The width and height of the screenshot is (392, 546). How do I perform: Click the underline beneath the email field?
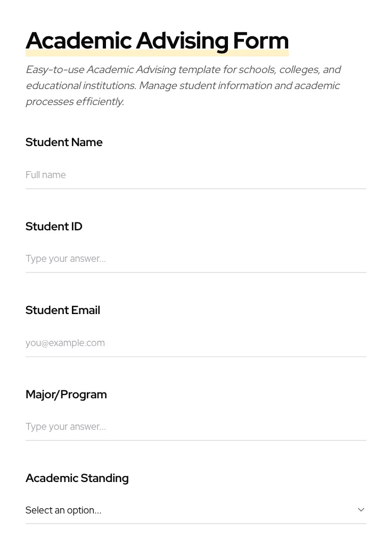196,357
